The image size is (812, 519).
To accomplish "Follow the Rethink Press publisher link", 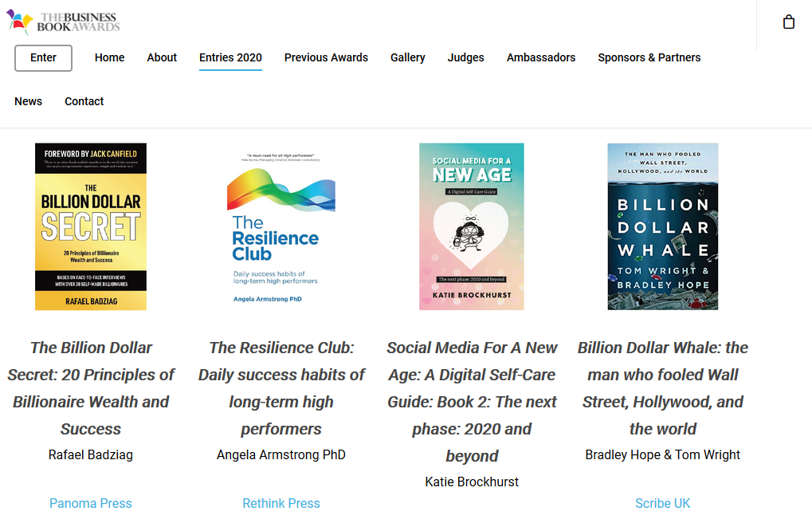I will [x=281, y=504].
